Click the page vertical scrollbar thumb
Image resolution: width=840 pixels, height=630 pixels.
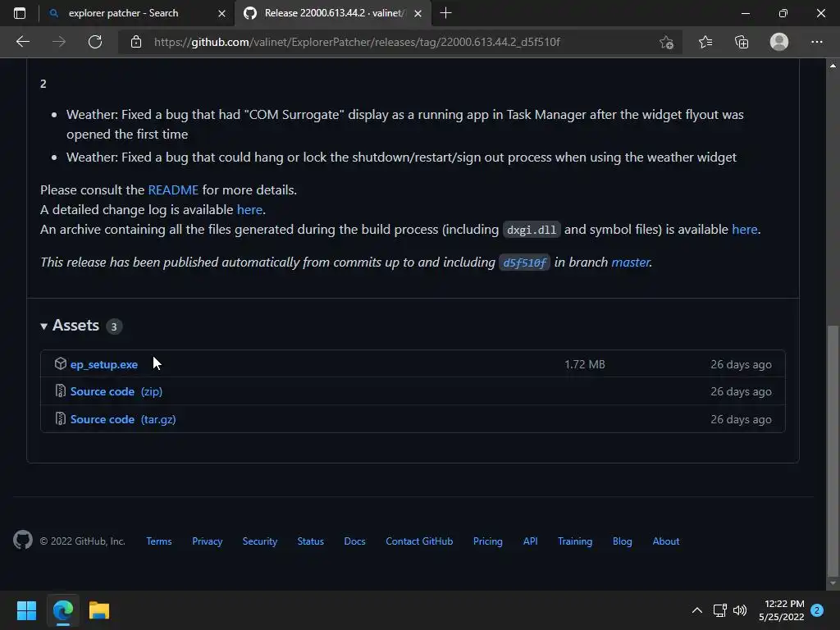[833, 450]
